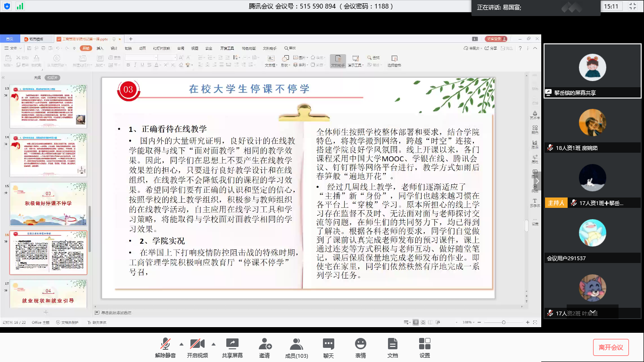The width and height of the screenshot is (644, 362).
Task: Open the 成员(103) members list
Action: pyautogui.click(x=296, y=344)
